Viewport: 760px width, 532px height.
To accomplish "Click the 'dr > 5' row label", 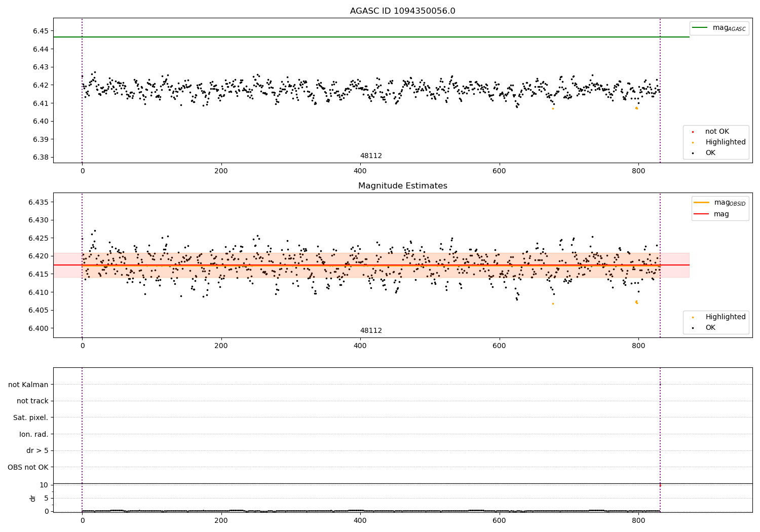I will pos(37,450).
